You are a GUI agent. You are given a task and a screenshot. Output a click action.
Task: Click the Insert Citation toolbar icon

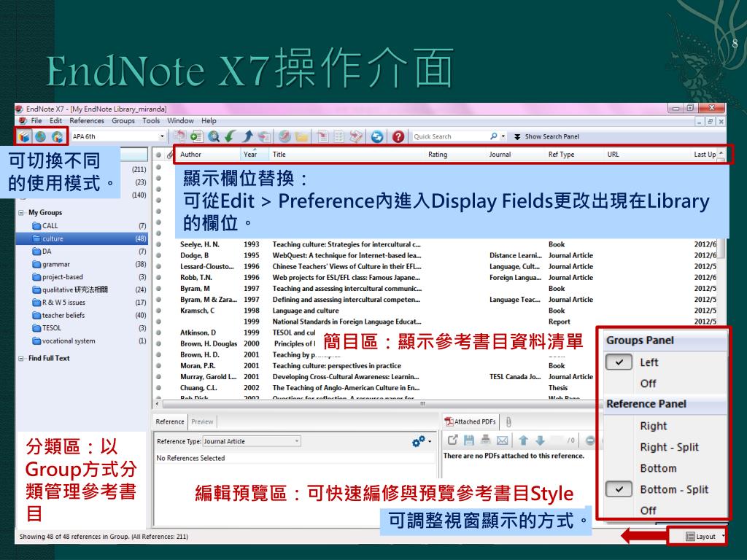point(322,136)
